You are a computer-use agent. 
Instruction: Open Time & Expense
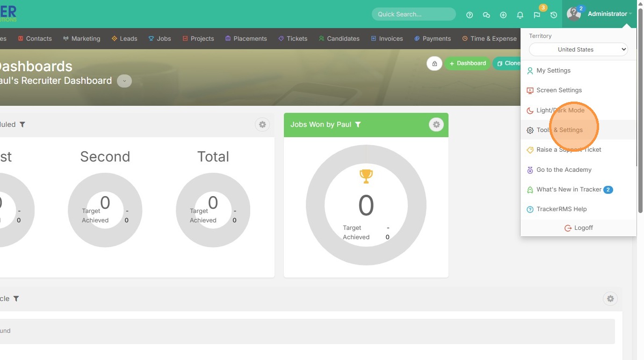point(489,38)
